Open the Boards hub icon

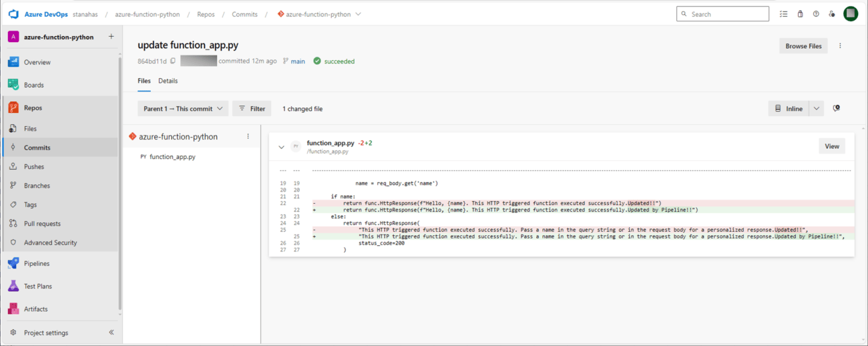tap(13, 85)
